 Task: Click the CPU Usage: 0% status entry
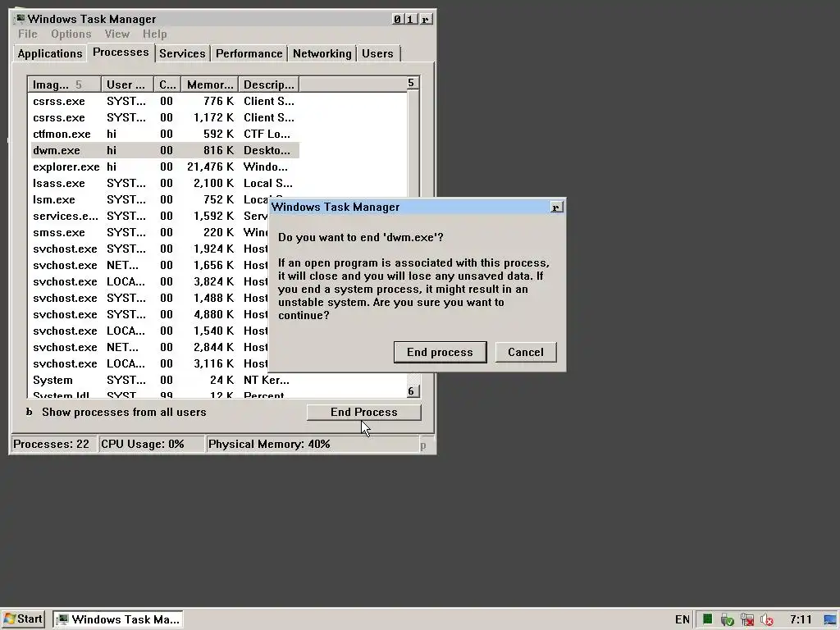(x=152, y=444)
